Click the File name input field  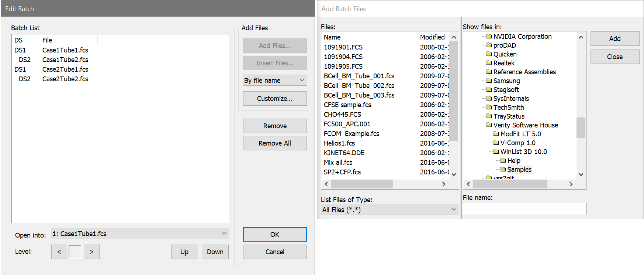pos(524,209)
